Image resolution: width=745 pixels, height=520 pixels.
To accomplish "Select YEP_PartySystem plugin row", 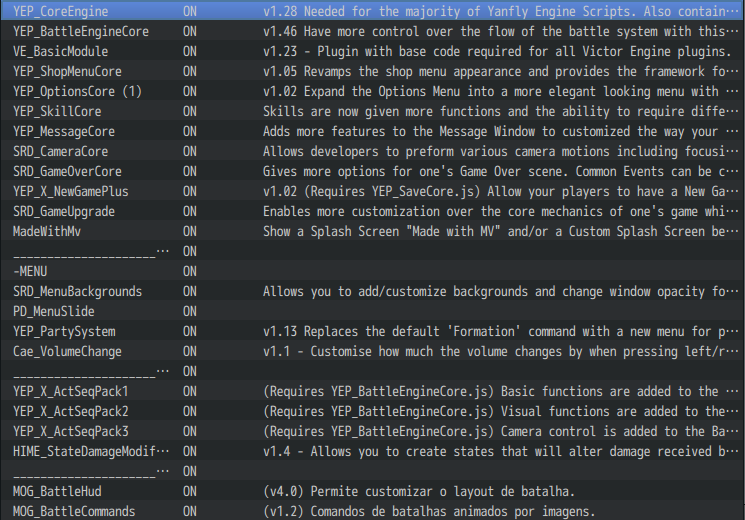I will click(372, 331).
